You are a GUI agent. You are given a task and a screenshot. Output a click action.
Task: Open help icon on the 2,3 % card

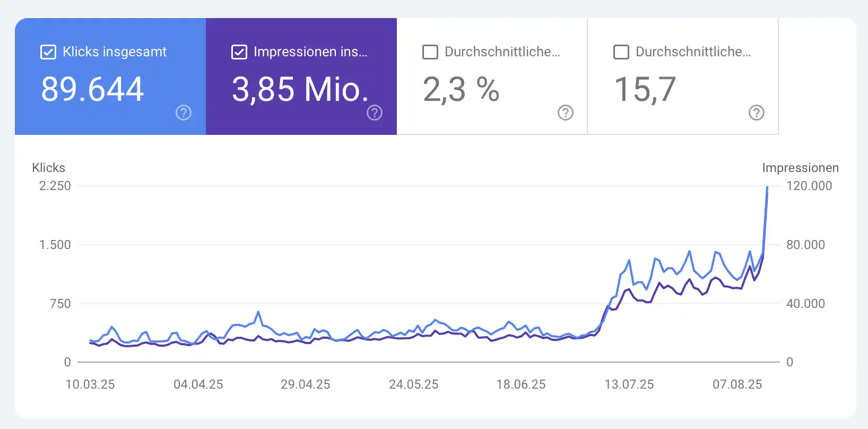click(x=566, y=113)
